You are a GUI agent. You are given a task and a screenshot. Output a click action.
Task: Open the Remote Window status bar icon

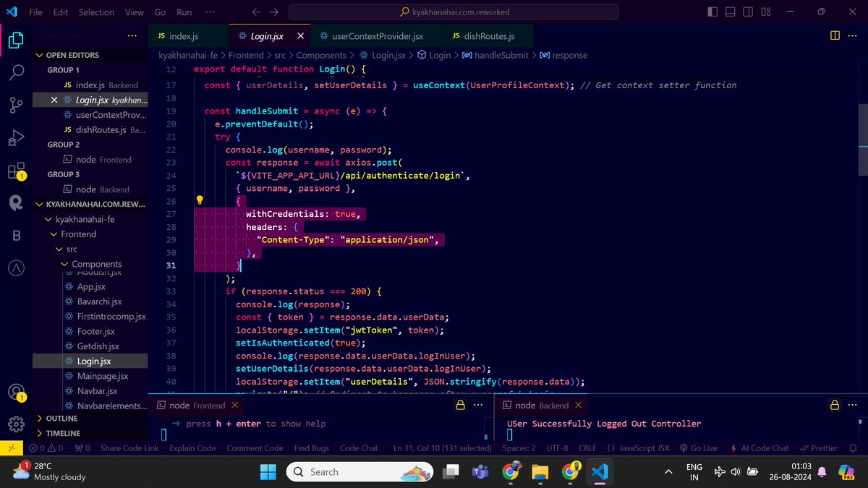pos(10,448)
